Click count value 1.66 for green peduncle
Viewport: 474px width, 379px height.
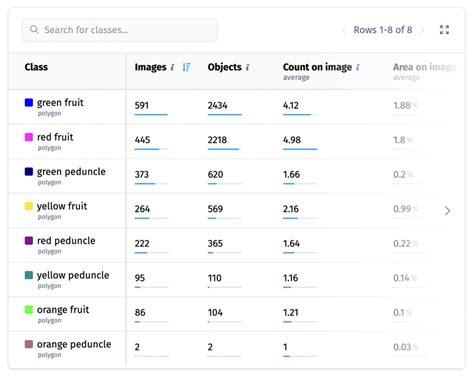click(291, 174)
